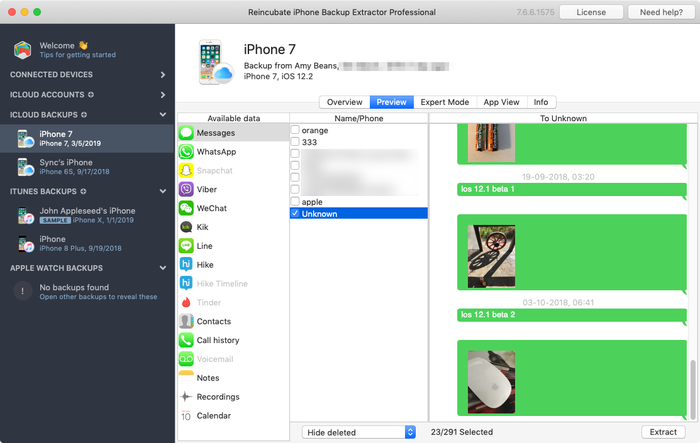Screen dimensions: 700x443
Task: Select John Appleseed's iPhone device icon
Action: (25, 215)
